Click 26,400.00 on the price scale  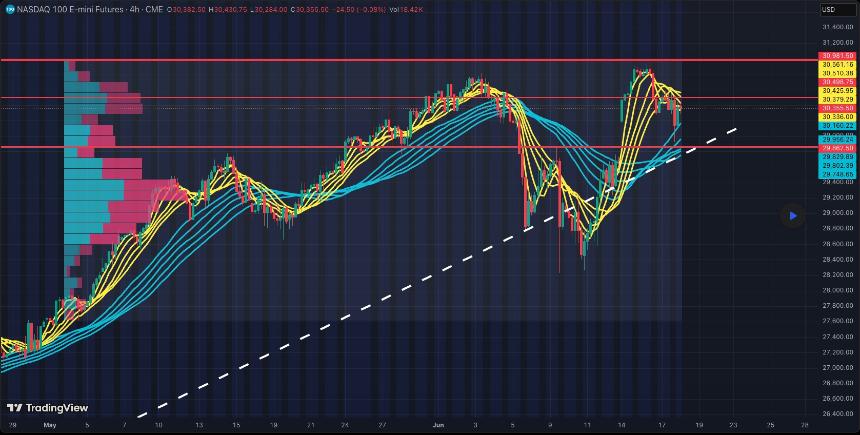pos(837,414)
